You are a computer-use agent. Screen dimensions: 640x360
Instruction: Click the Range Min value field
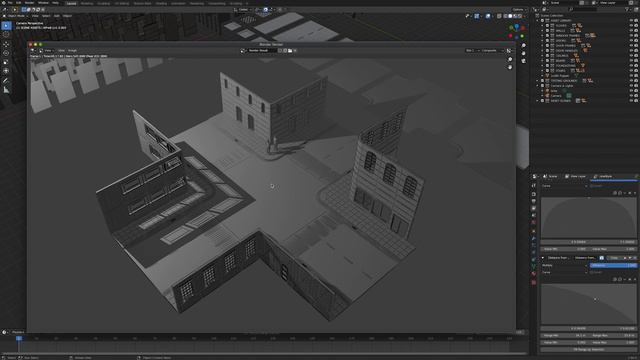564,336
